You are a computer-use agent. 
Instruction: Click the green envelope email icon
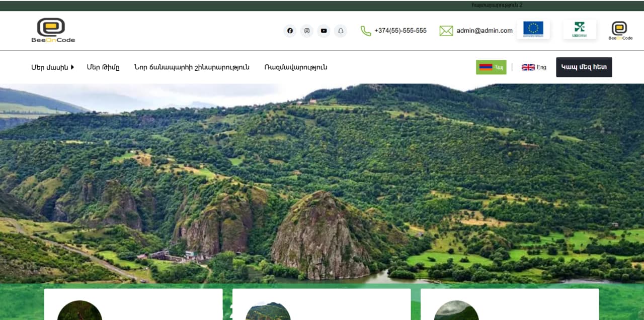446,31
